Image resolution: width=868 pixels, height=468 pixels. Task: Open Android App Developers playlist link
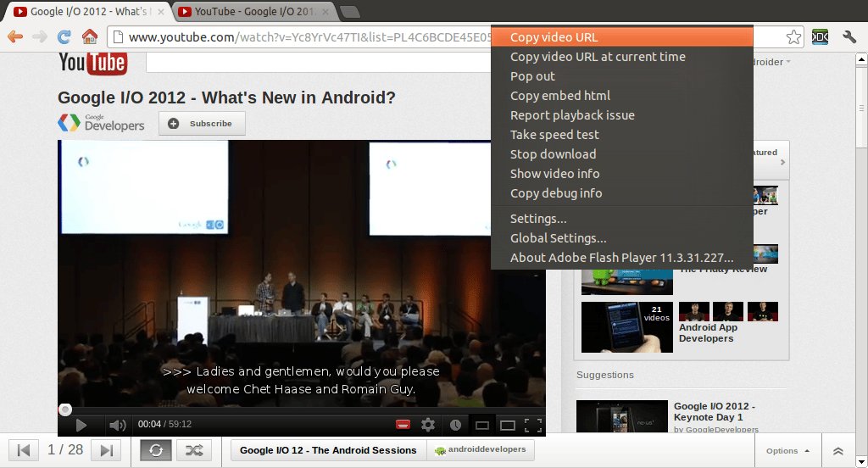point(708,333)
